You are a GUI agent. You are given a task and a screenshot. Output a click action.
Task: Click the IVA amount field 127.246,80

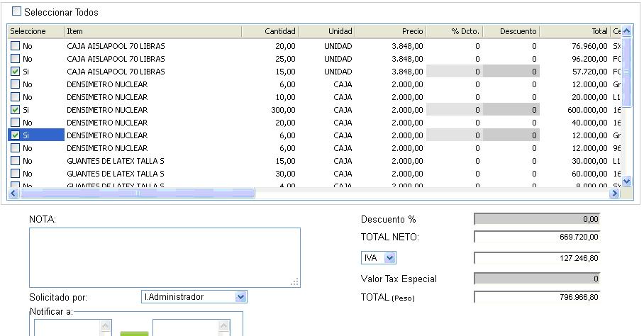tap(537, 258)
